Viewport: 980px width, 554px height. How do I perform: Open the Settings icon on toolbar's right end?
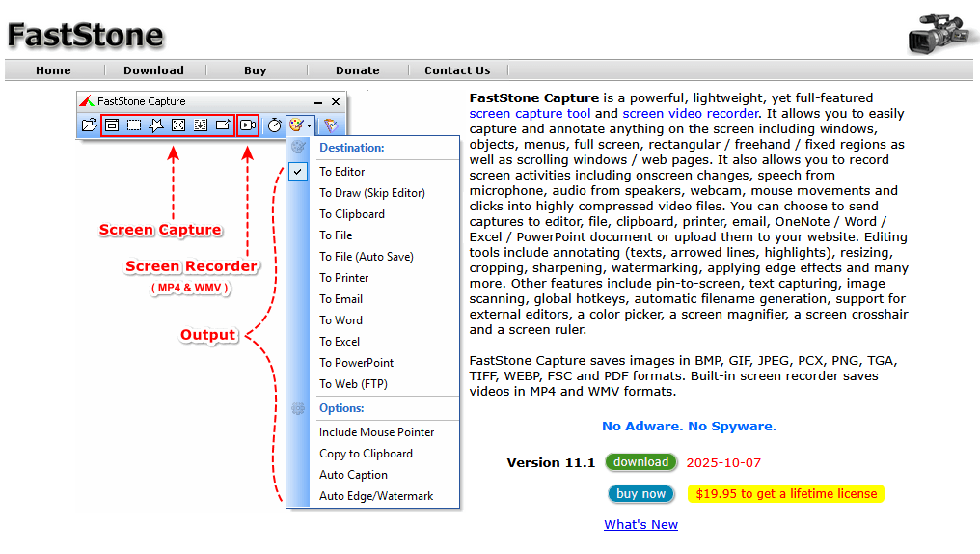(x=330, y=125)
